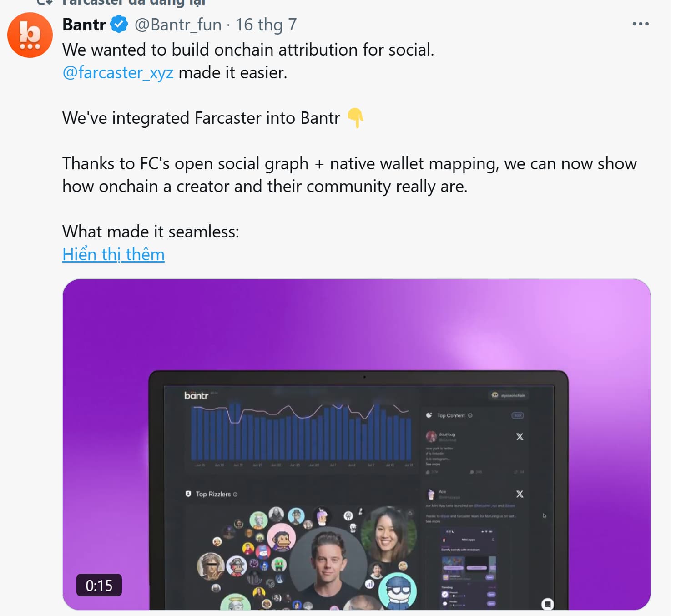681x616 pixels.
Task: Toggle the pill switch beside Top Content
Action: point(518,415)
